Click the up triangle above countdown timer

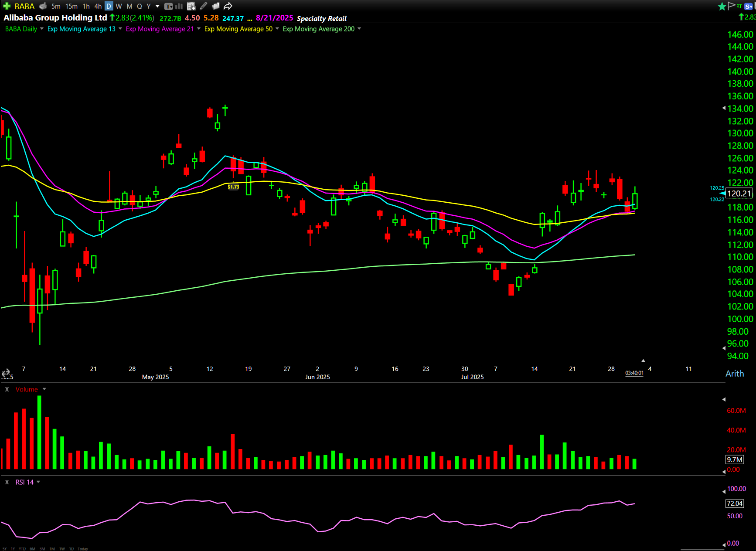pyautogui.click(x=643, y=361)
